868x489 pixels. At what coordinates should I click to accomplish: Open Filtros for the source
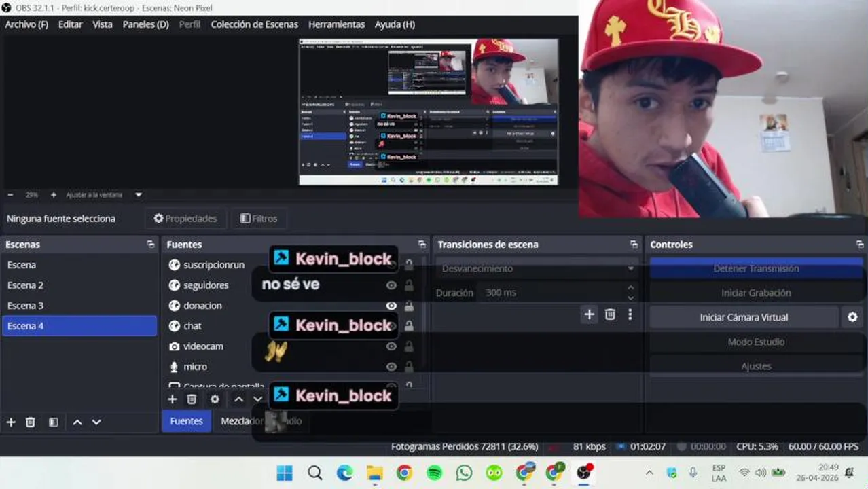tap(259, 219)
